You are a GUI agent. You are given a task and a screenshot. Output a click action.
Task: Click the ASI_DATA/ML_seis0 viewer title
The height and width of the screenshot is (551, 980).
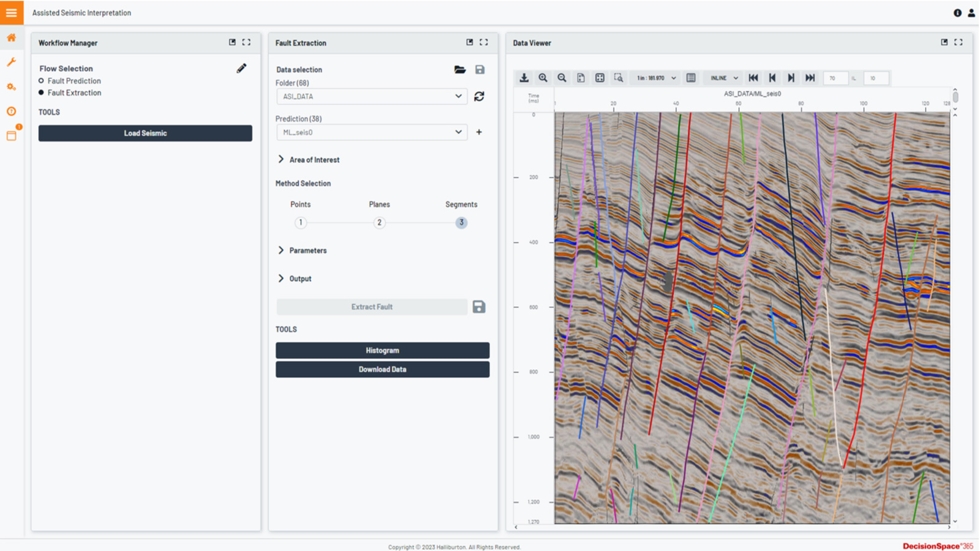click(752, 94)
